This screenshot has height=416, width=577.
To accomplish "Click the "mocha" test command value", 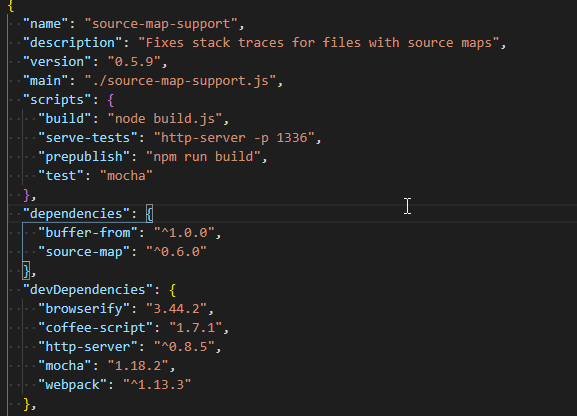I will pos(126,176).
